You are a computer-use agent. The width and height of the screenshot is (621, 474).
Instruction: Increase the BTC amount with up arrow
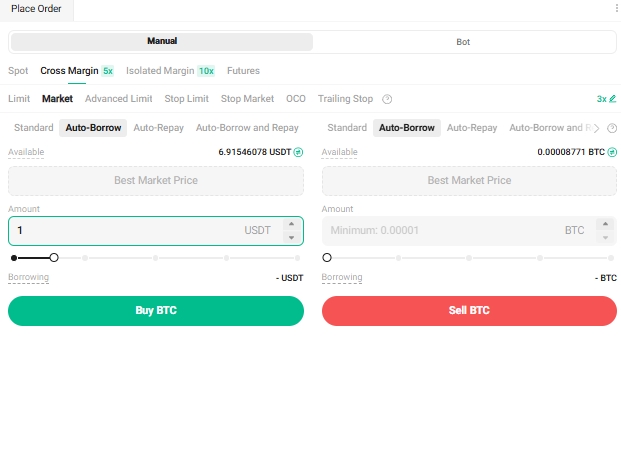click(604, 224)
